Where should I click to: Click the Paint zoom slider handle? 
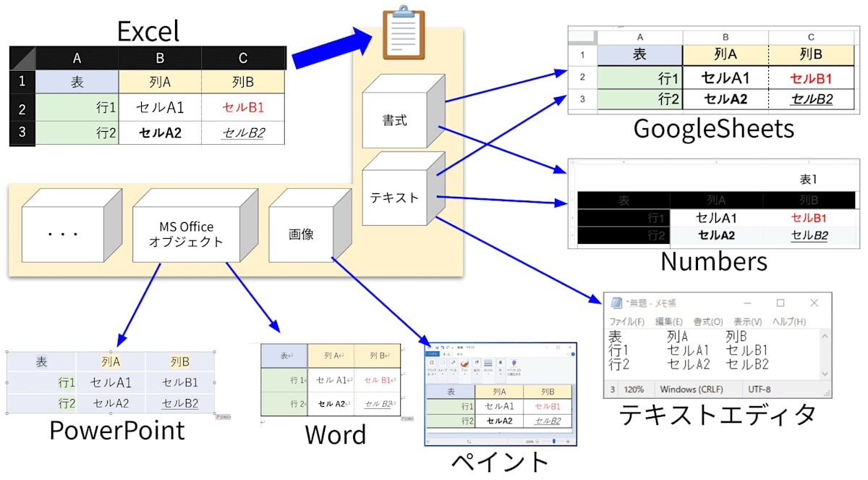tap(554, 441)
